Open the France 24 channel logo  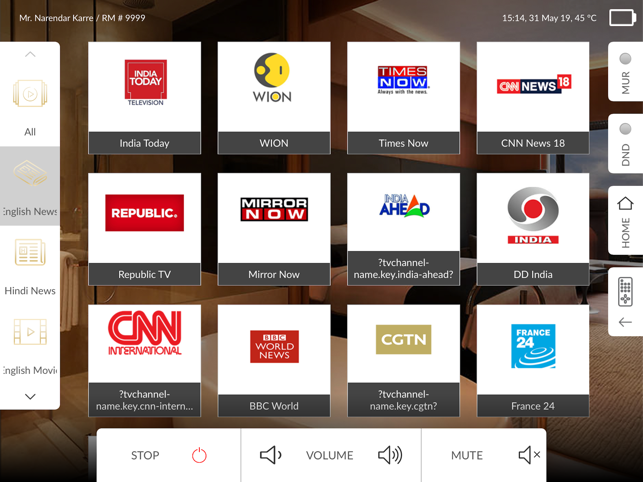533,346
